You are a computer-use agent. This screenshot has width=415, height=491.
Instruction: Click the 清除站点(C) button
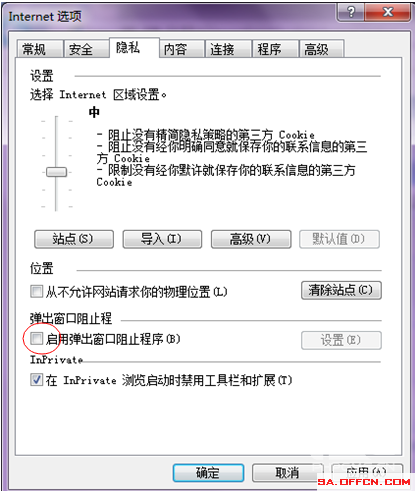(341, 290)
